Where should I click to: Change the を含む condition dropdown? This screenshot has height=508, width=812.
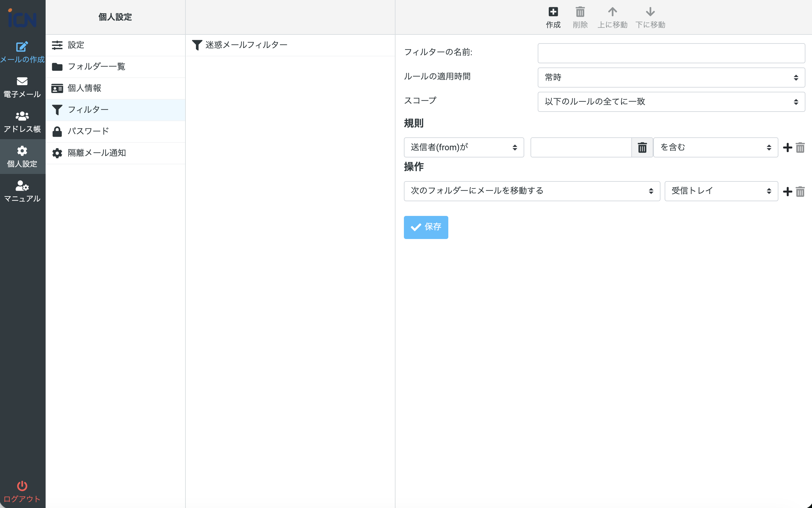pyautogui.click(x=715, y=147)
